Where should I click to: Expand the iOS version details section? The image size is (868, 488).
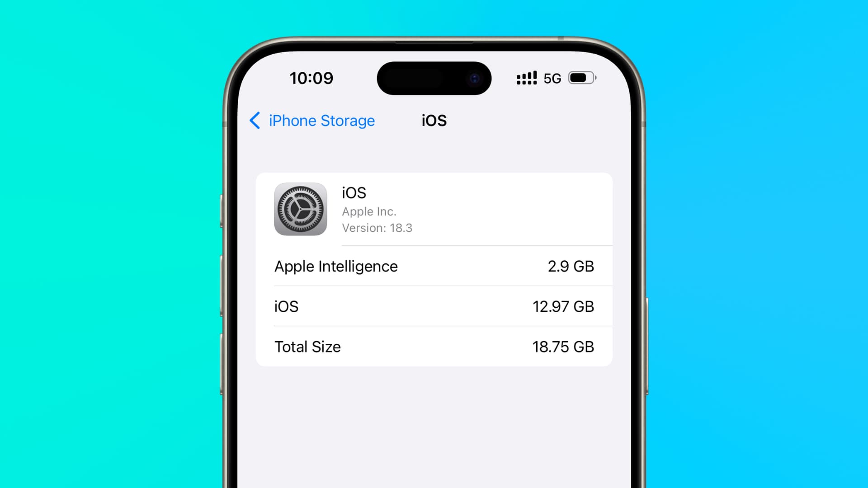coord(434,209)
